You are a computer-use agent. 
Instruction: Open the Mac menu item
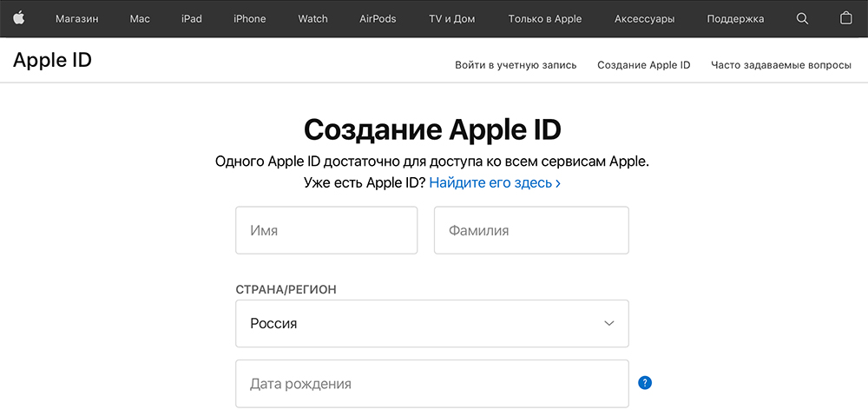click(x=140, y=19)
